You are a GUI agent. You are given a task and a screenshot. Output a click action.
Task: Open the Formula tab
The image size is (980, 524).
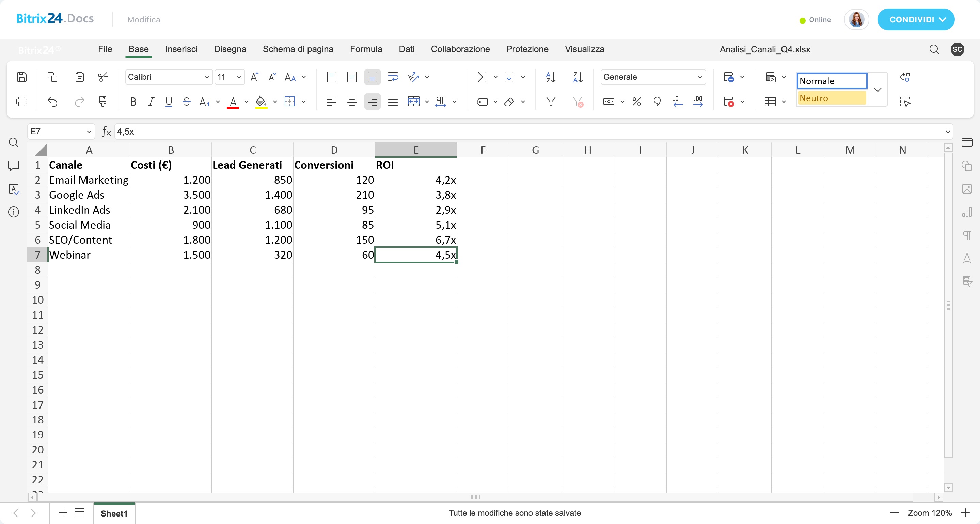pos(366,49)
